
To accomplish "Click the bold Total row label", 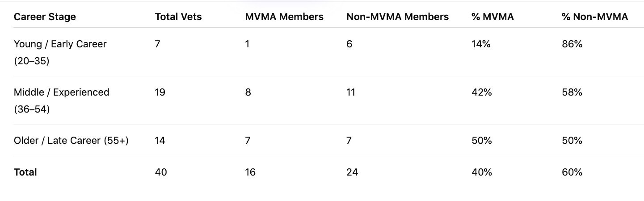I will (x=25, y=172).
